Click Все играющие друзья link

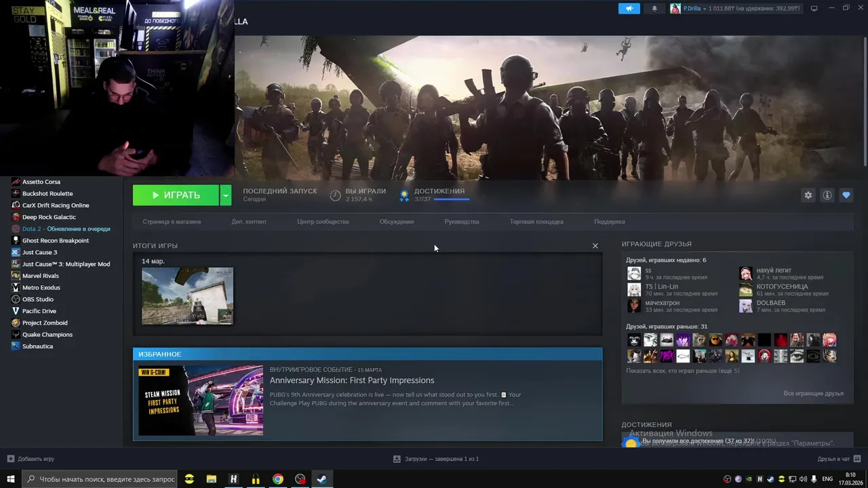click(813, 394)
